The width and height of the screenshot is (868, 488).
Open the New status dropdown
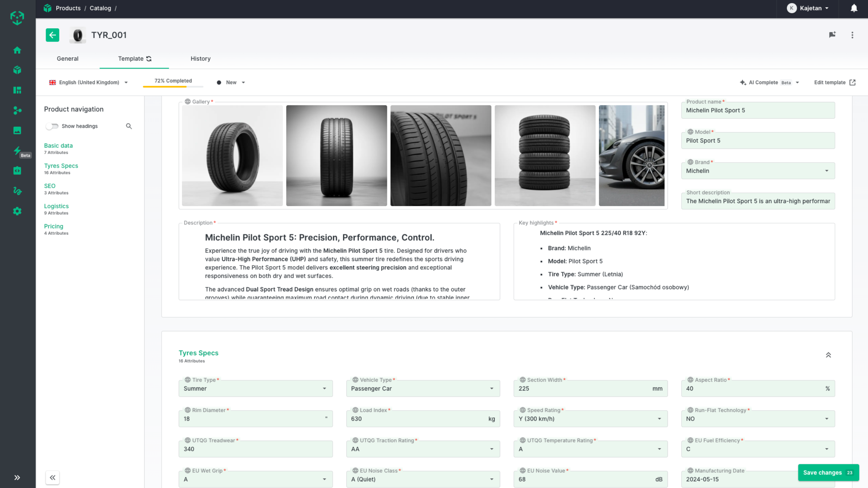(231, 82)
